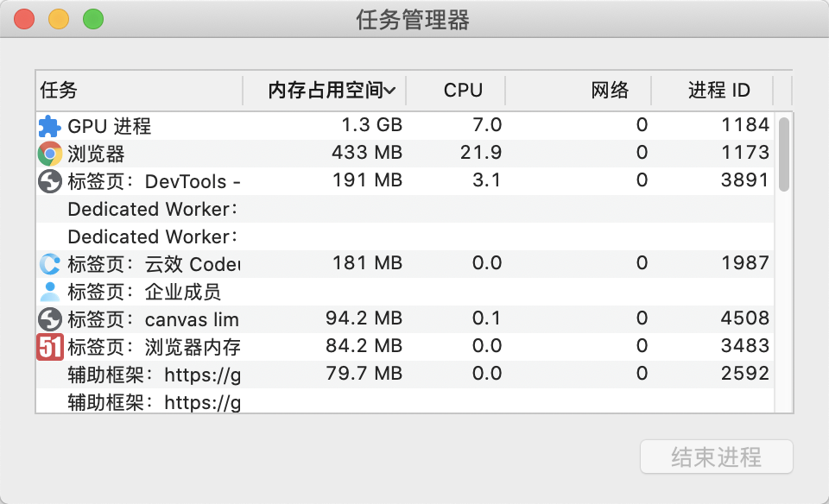The height and width of the screenshot is (504, 829).
Task: Select the GPU 进程 task name
Action: pos(110,126)
